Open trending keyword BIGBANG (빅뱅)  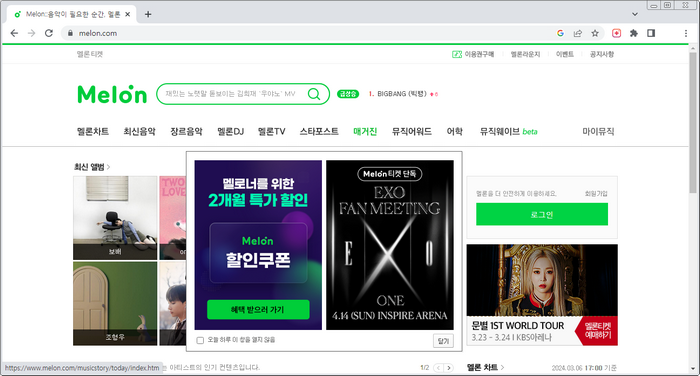tap(402, 94)
